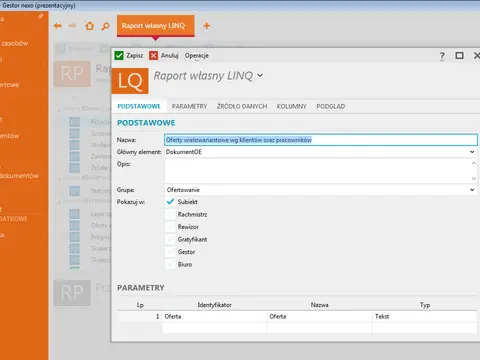Open the chevron beside Raport własny LINQ title
Image resolution: width=480 pixels, height=360 pixels.
tap(260, 76)
